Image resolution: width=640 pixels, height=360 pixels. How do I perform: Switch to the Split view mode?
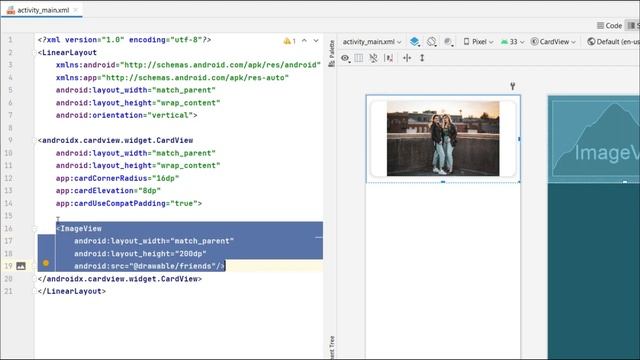pos(633,26)
